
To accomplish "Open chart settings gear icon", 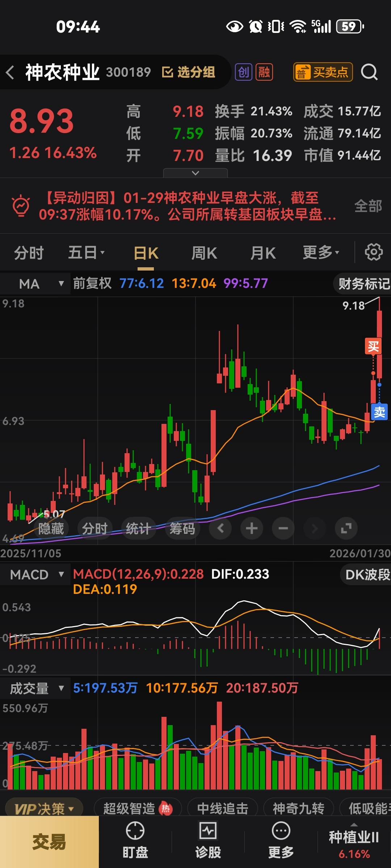I will click(374, 252).
